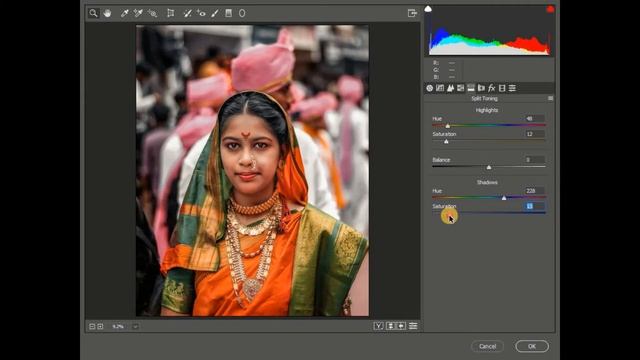Click the Balance label
Screen dimensions: 640x360
click(441, 160)
